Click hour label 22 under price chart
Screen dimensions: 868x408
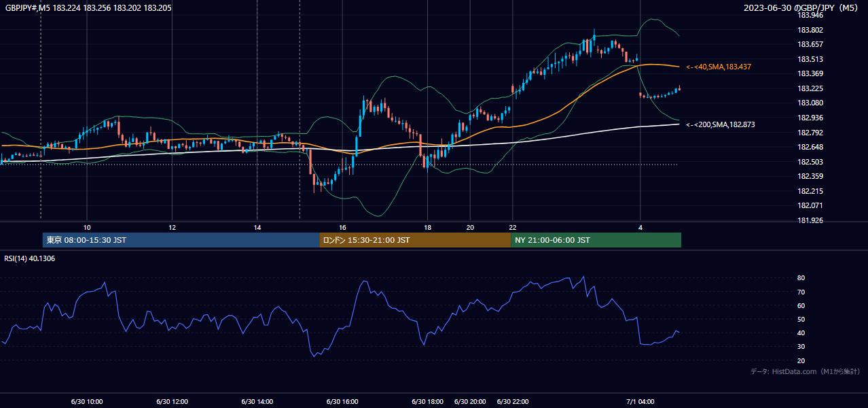point(513,227)
